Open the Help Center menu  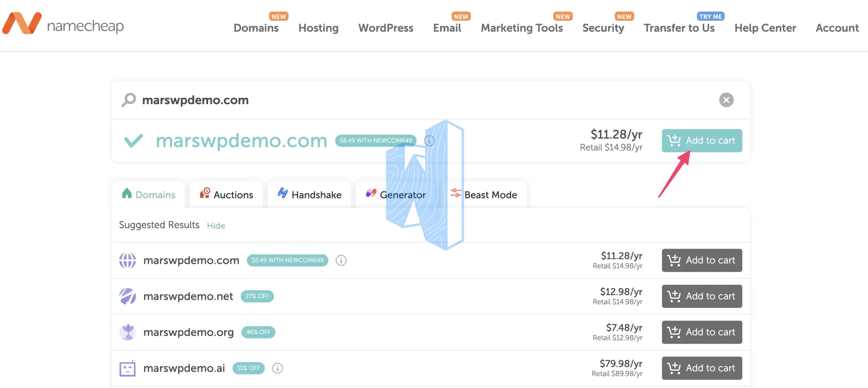click(x=765, y=28)
